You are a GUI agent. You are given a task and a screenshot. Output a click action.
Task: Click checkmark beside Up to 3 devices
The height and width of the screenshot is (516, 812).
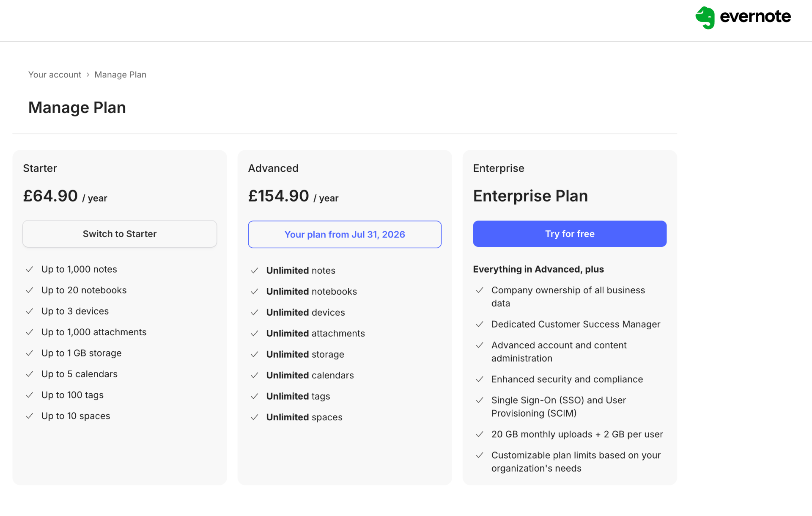[x=30, y=311]
